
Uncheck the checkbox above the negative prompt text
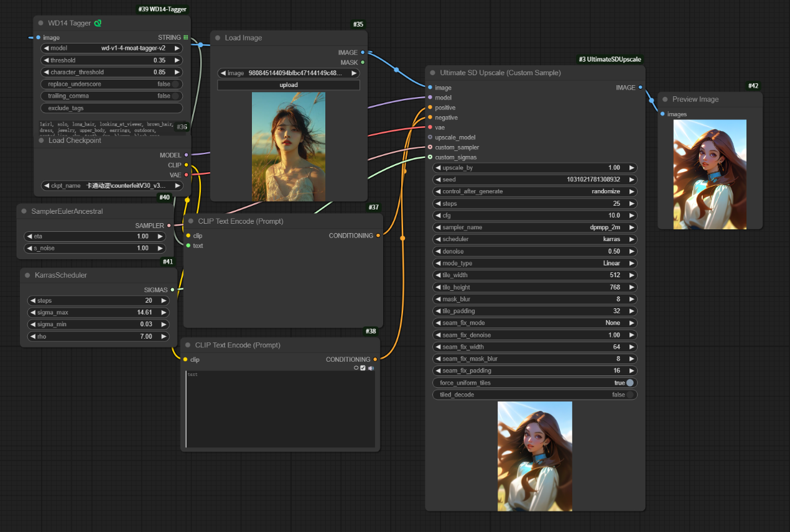coord(363,368)
